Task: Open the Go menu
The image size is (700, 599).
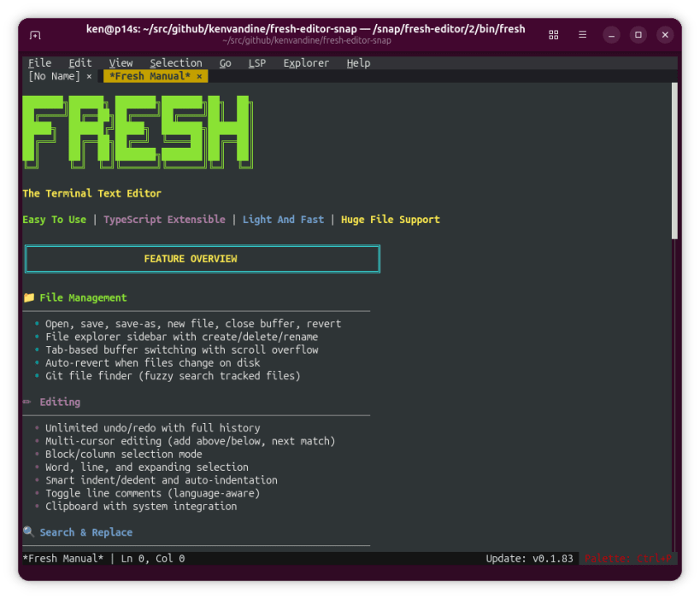Action: point(225,63)
